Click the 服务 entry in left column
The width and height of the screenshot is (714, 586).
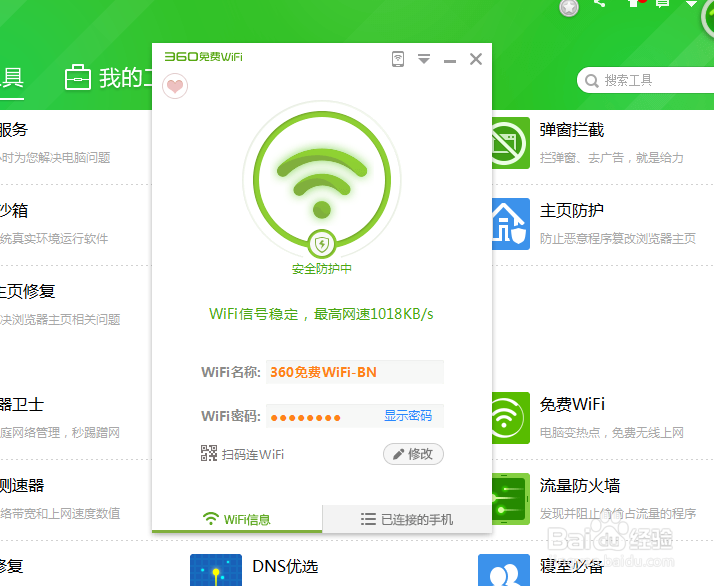tap(55, 143)
